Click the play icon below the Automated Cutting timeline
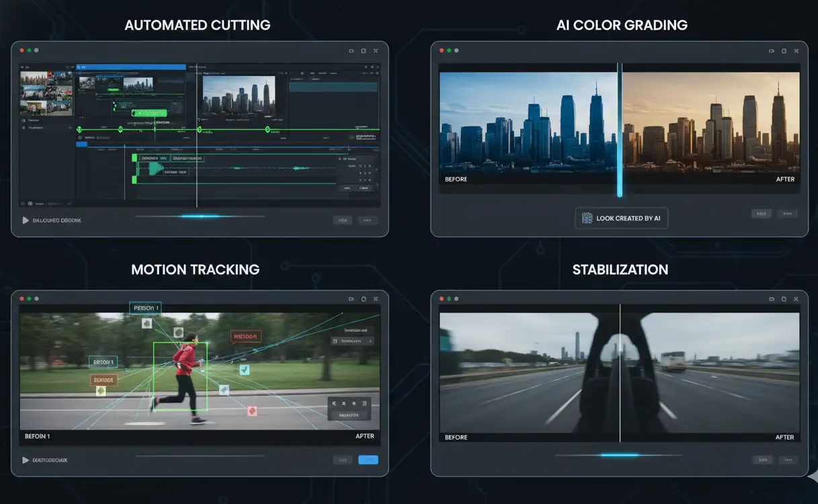 (25, 220)
